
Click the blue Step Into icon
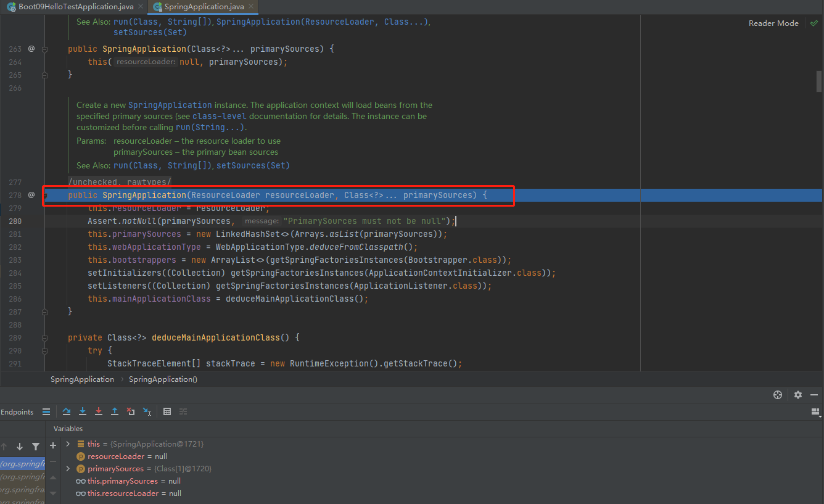tap(83, 411)
